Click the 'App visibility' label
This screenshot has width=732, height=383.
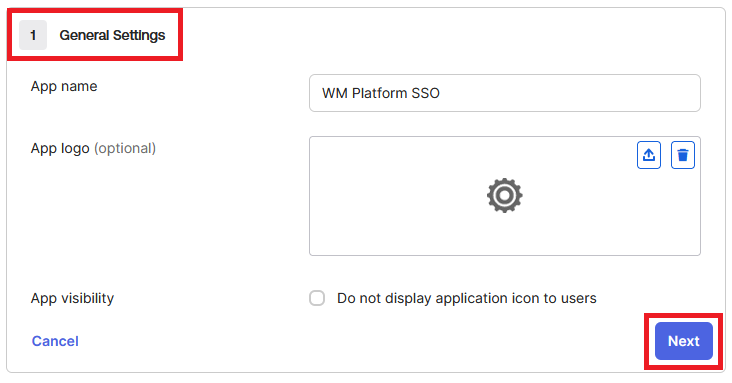(72, 298)
